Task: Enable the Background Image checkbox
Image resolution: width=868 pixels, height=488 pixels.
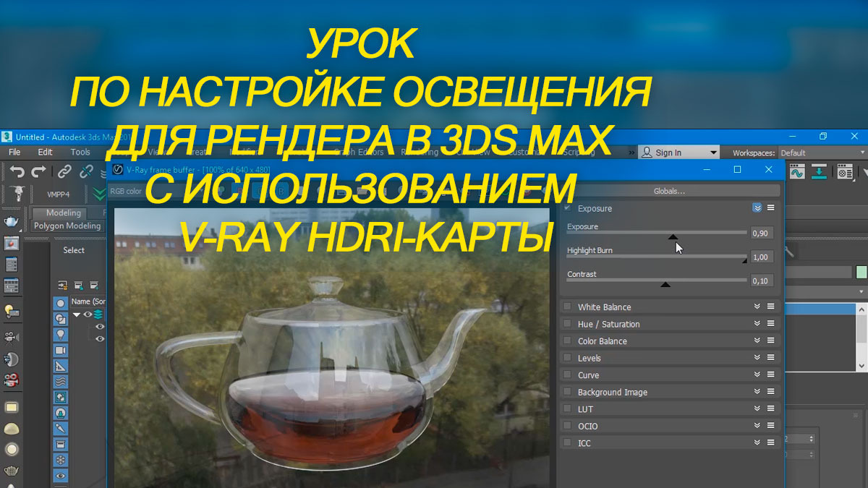Action: pyautogui.click(x=567, y=392)
